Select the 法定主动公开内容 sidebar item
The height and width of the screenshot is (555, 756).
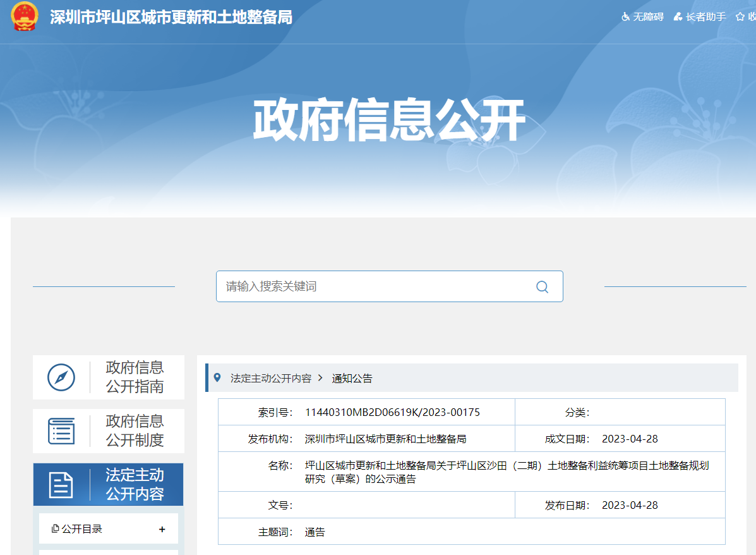pyautogui.click(x=135, y=485)
